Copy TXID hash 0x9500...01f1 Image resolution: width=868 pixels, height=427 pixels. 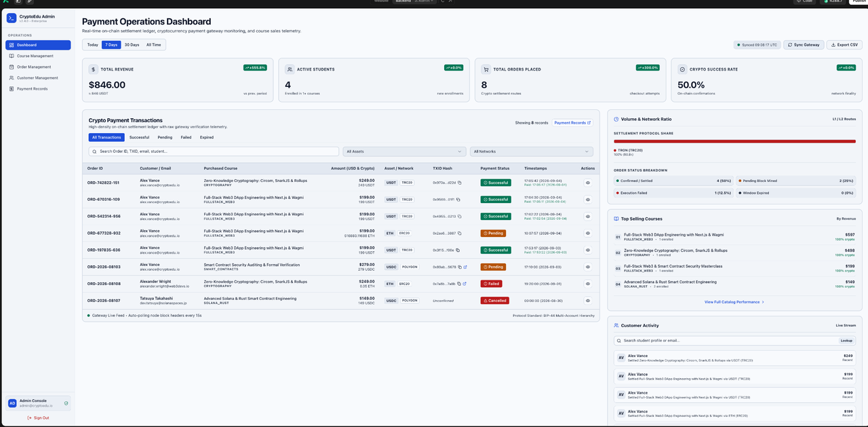tap(459, 200)
